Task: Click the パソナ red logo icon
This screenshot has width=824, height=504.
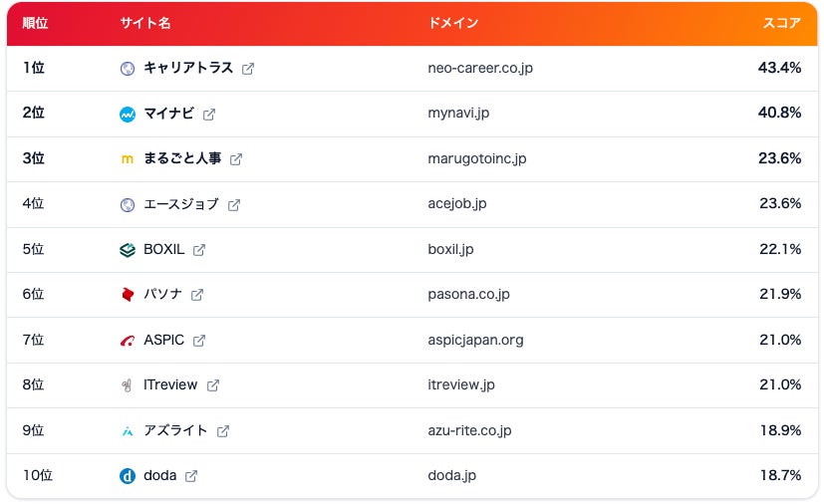Action: click(128, 295)
